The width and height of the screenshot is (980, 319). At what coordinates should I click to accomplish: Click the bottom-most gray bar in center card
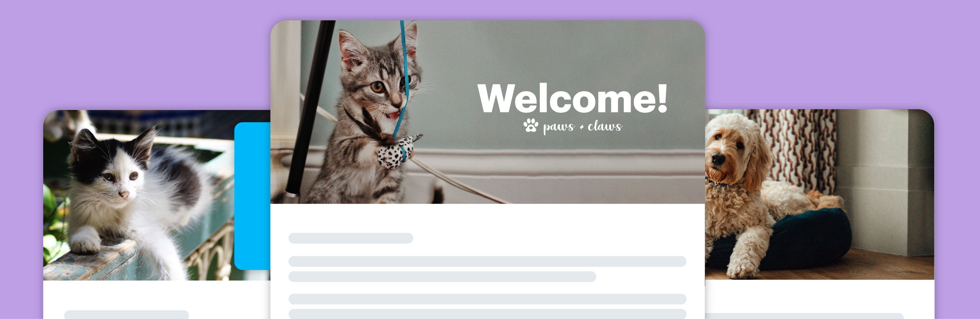(487, 314)
